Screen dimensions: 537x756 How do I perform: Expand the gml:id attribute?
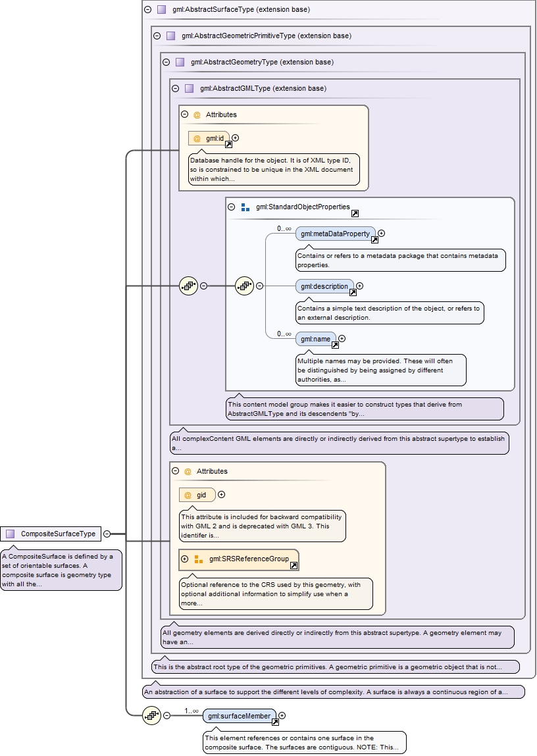(x=236, y=138)
